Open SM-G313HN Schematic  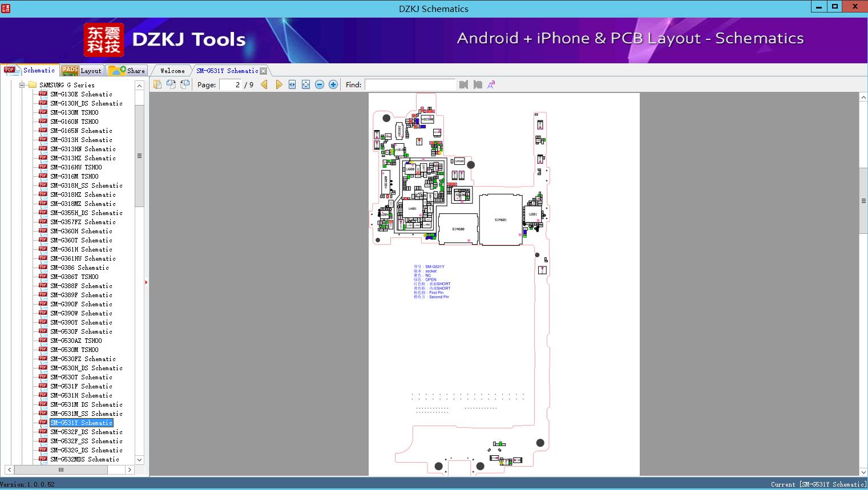tap(83, 149)
